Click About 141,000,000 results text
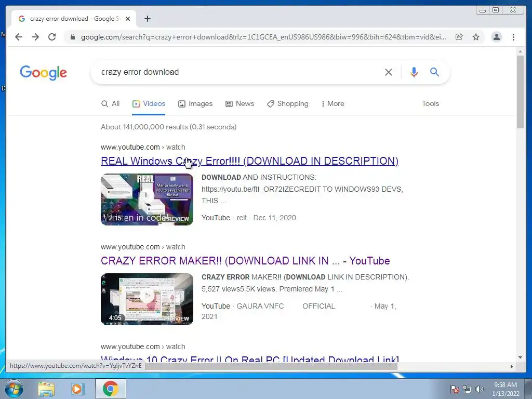The height and width of the screenshot is (399, 532). tap(169, 127)
